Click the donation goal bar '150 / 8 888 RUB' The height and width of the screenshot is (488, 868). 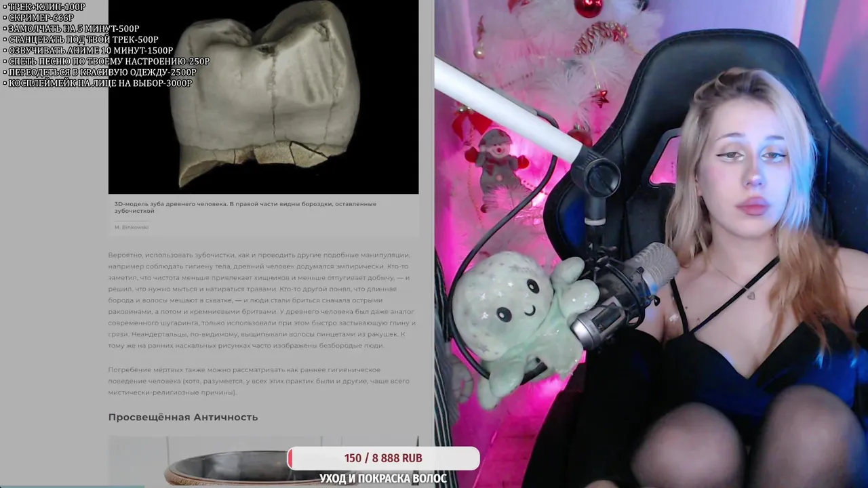[383, 458]
